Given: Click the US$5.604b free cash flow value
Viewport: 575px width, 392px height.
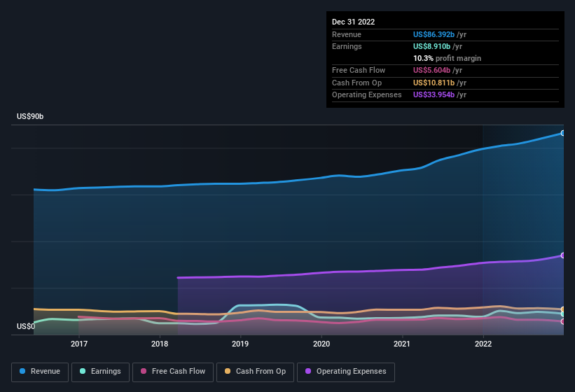Looking at the screenshot, I should click(x=431, y=70).
